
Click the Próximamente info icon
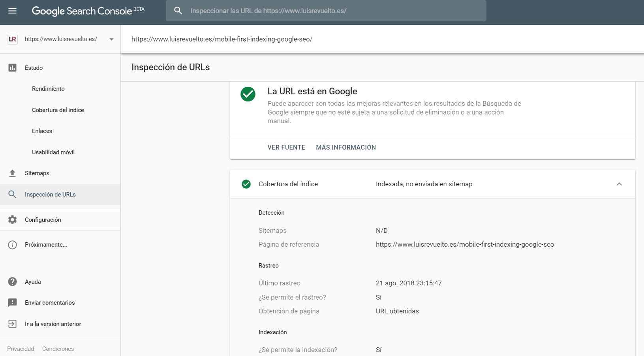pos(13,245)
